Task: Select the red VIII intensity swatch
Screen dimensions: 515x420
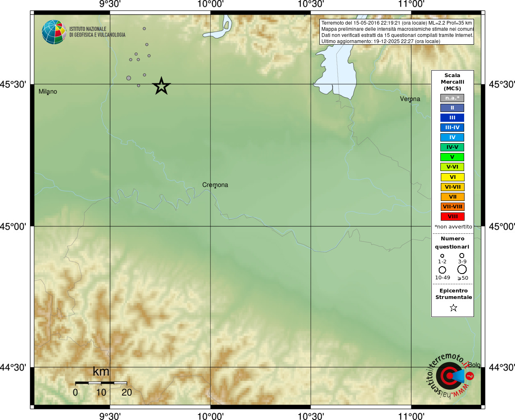Action: click(x=452, y=217)
